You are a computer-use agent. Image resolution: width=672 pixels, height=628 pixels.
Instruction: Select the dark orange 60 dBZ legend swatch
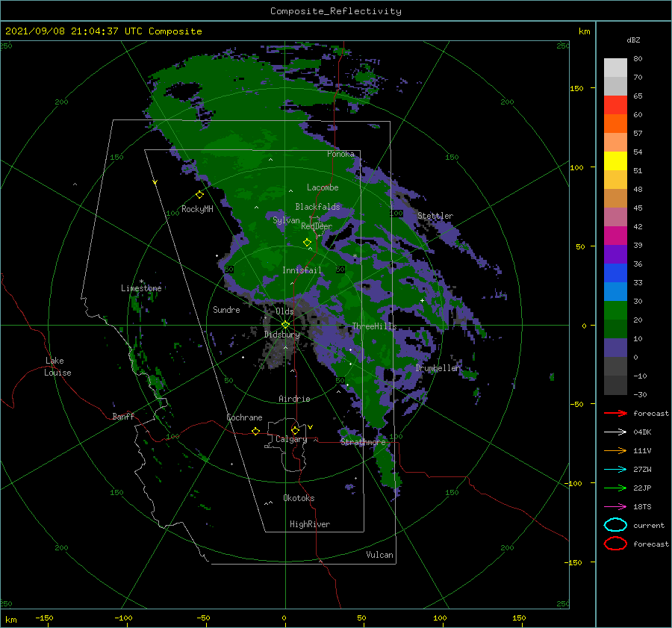point(615,123)
